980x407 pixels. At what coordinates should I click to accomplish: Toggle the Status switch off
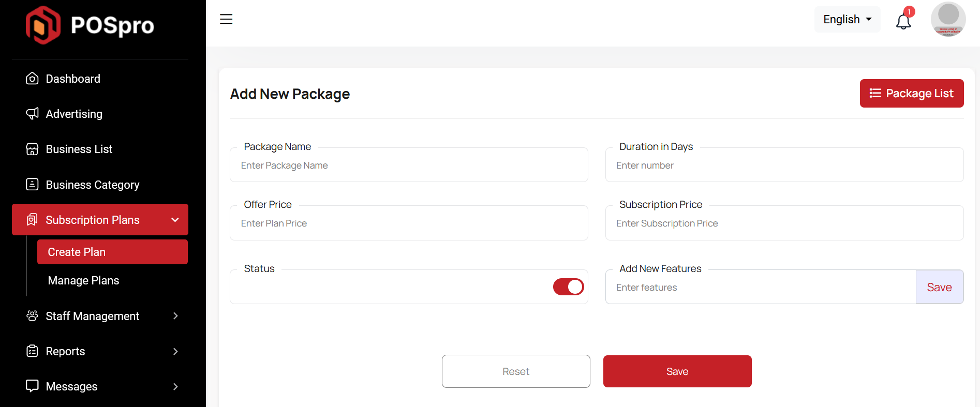(568, 287)
